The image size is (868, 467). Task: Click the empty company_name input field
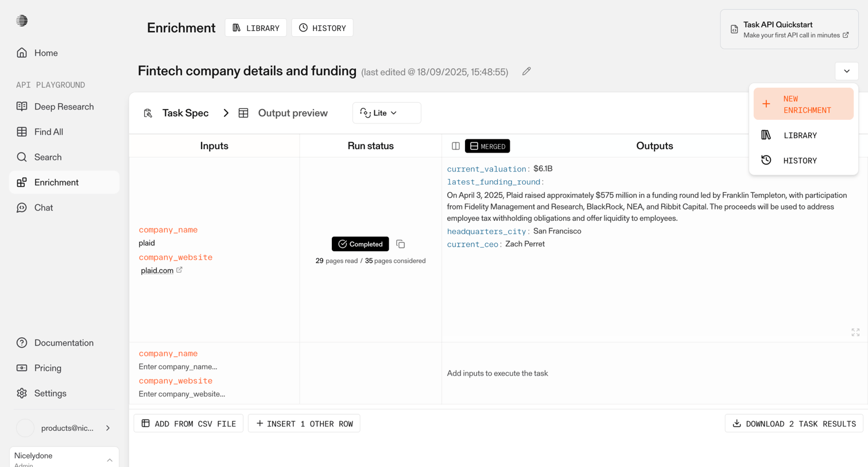178,367
